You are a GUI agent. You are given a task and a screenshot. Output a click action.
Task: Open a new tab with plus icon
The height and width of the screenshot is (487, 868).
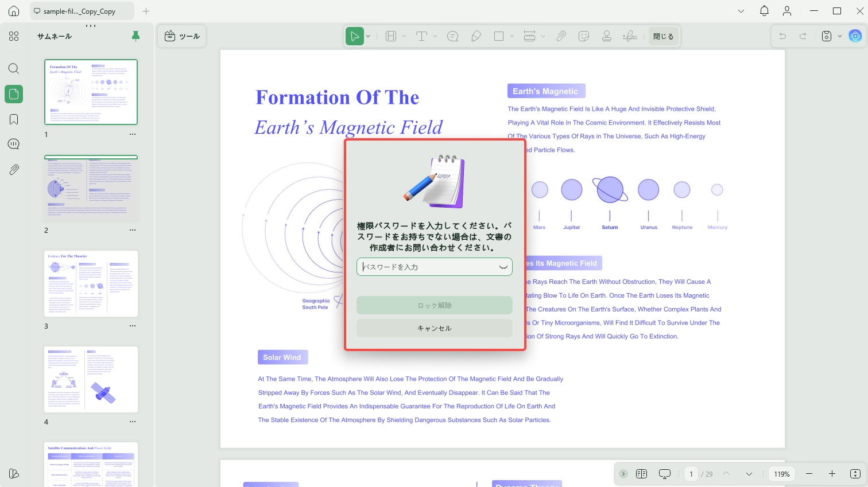point(146,11)
